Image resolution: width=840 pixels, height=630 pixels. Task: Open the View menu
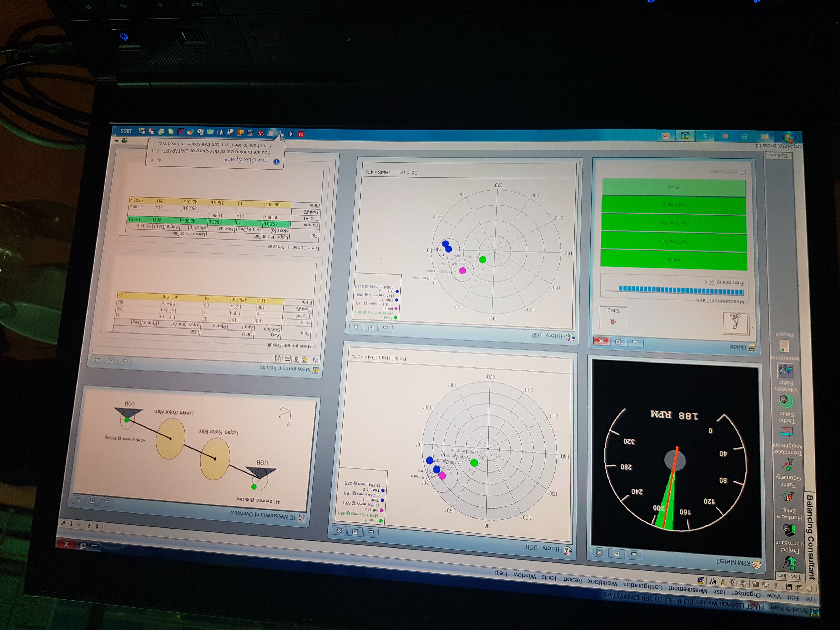(x=774, y=596)
